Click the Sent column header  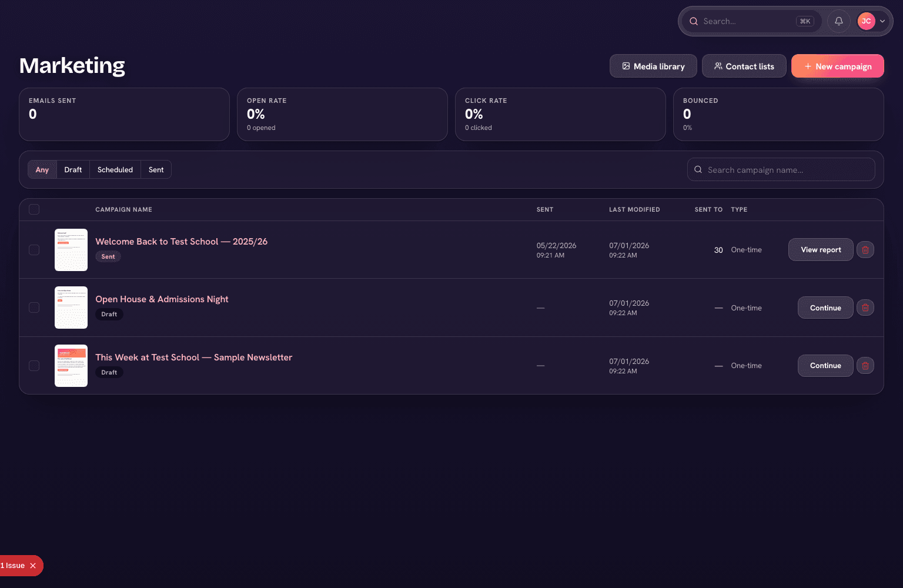[545, 209]
